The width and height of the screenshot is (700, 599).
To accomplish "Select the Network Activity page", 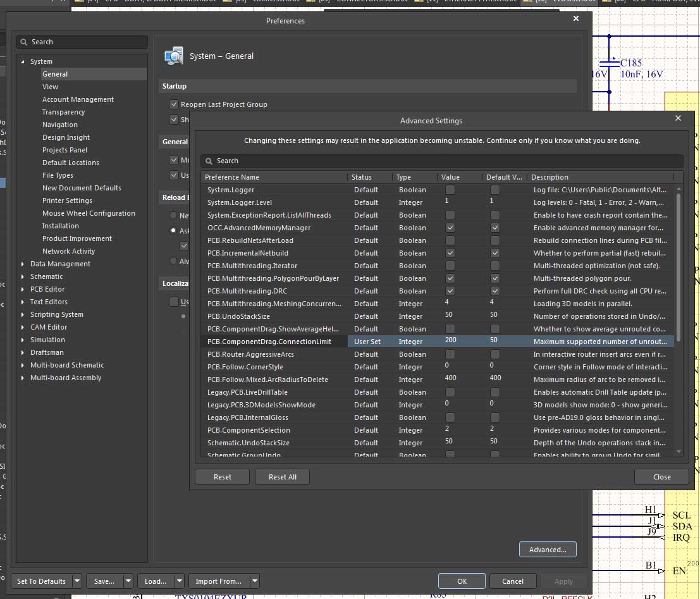I will pyautogui.click(x=68, y=251).
